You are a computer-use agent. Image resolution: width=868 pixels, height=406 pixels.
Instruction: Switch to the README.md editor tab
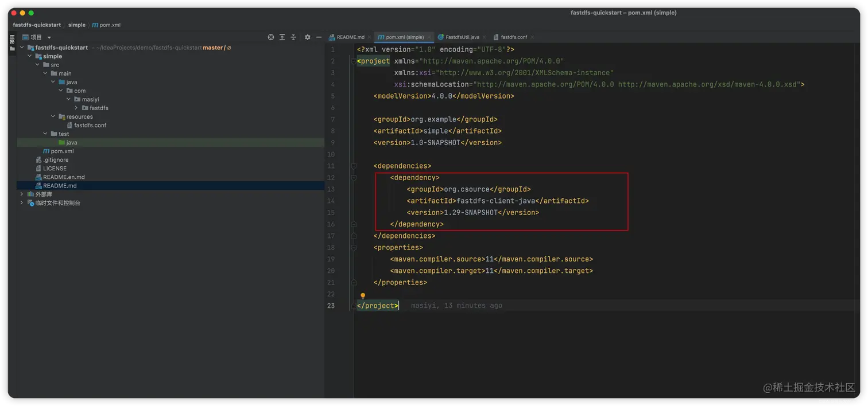click(351, 37)
